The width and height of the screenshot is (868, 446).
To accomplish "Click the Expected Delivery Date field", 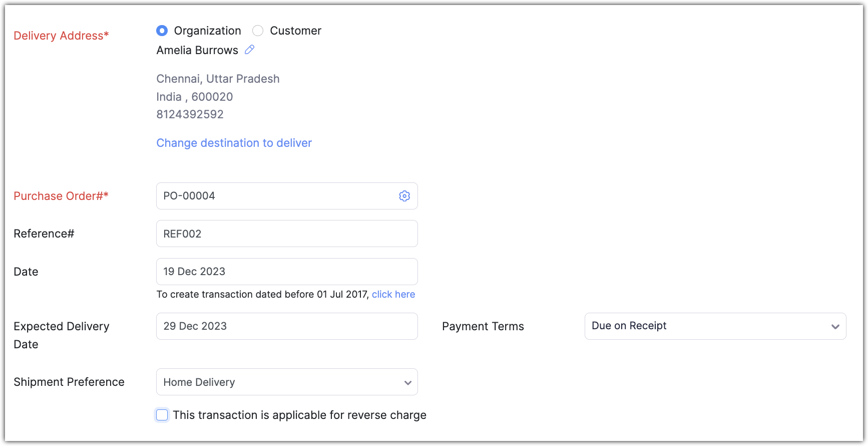I will click(x=286, y=326).
